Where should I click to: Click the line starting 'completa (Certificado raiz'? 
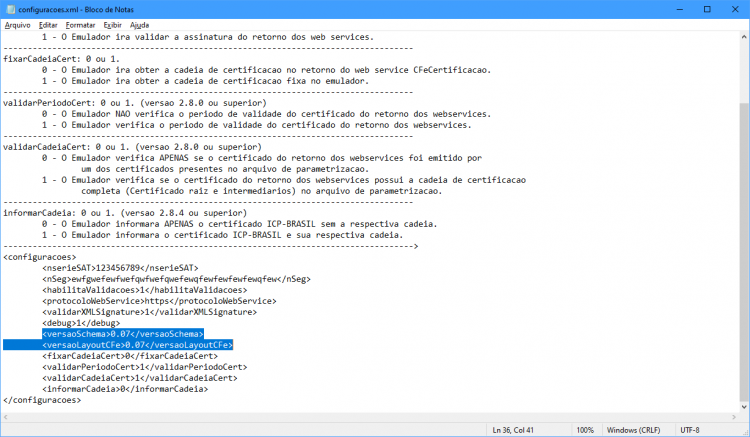click(x=262, y=191)
